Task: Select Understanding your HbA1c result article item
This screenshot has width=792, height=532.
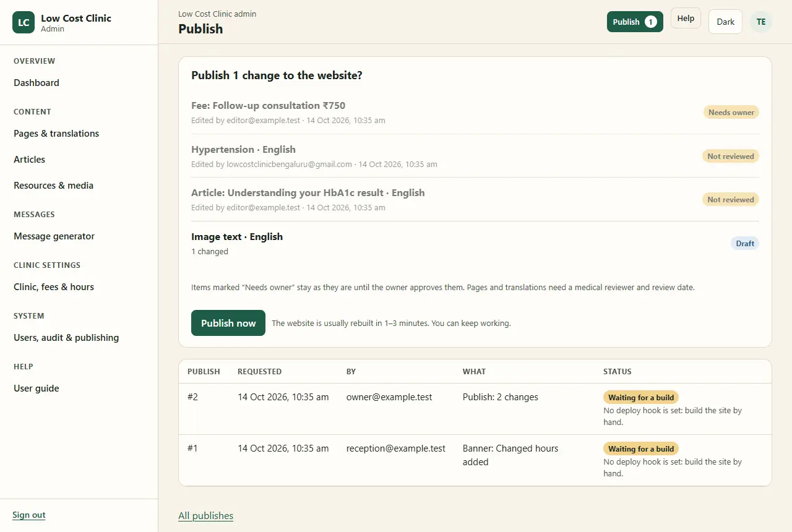Action: (x=475, y=199)
